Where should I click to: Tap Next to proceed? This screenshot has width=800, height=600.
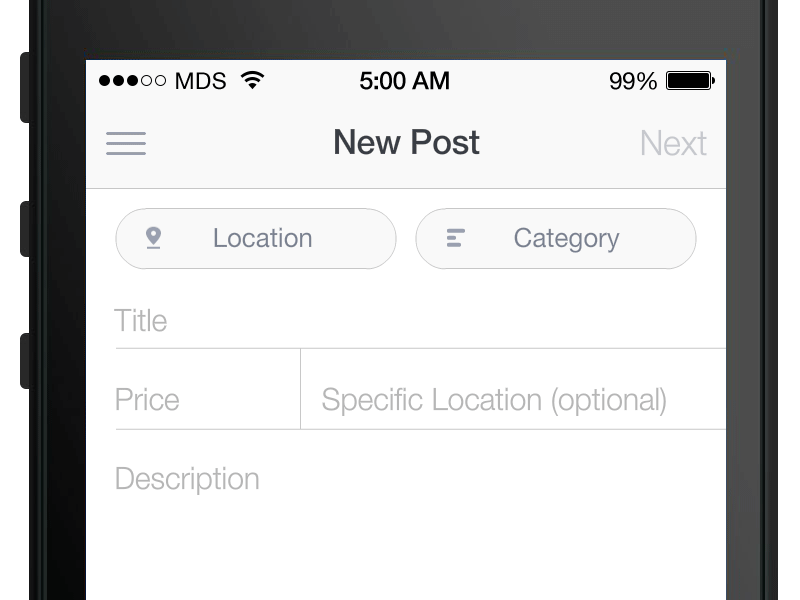pos(673,143)
